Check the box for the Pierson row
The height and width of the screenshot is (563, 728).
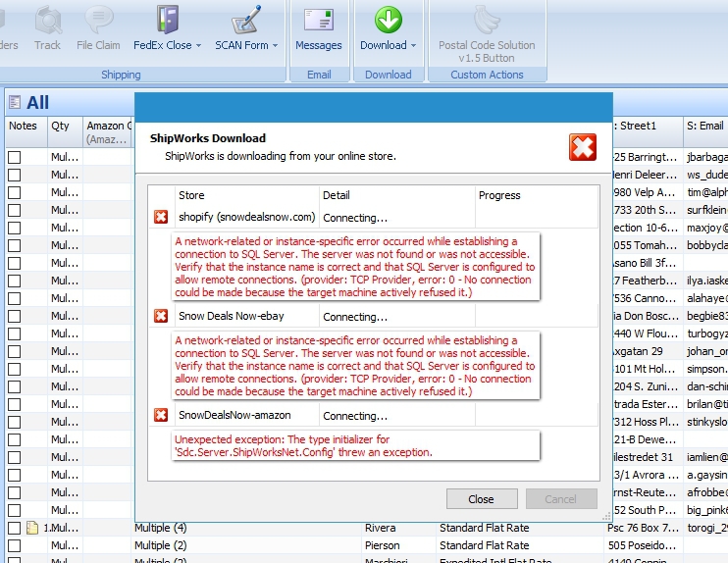(15, 545)
